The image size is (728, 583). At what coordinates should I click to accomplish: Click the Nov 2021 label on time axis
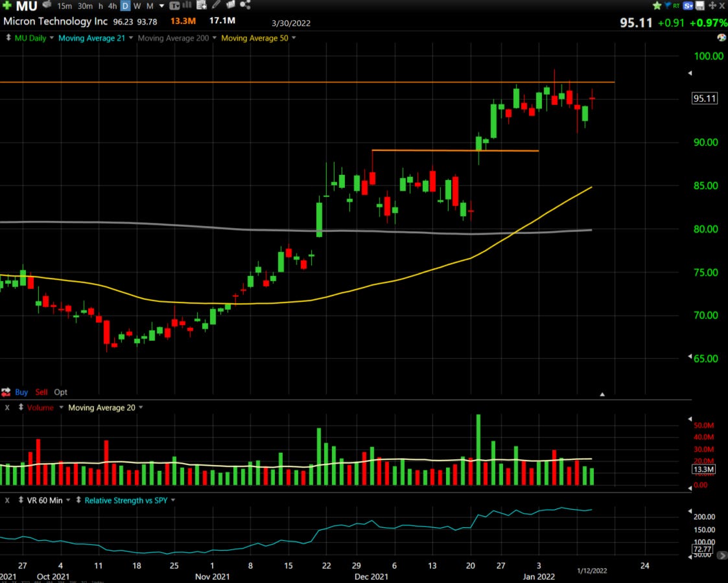tap(212, 577)
